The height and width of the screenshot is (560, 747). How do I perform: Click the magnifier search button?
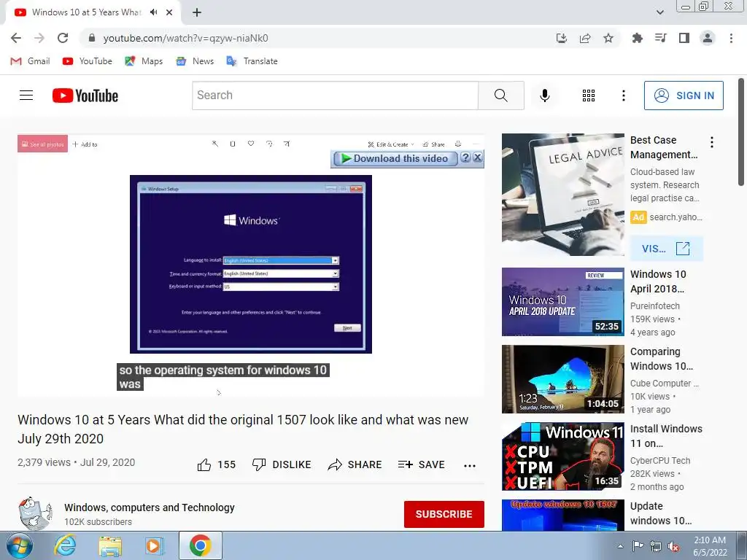coord(500,96)
